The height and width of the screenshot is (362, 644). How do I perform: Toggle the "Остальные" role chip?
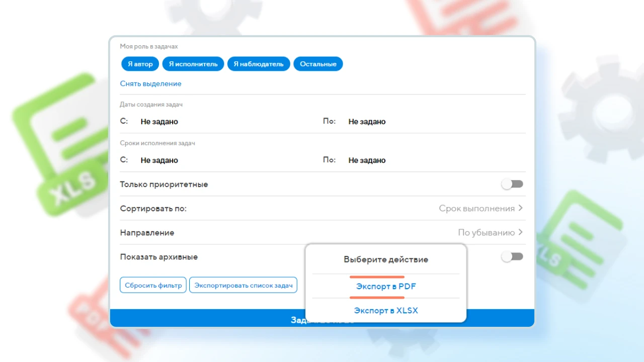pos(318,64)
